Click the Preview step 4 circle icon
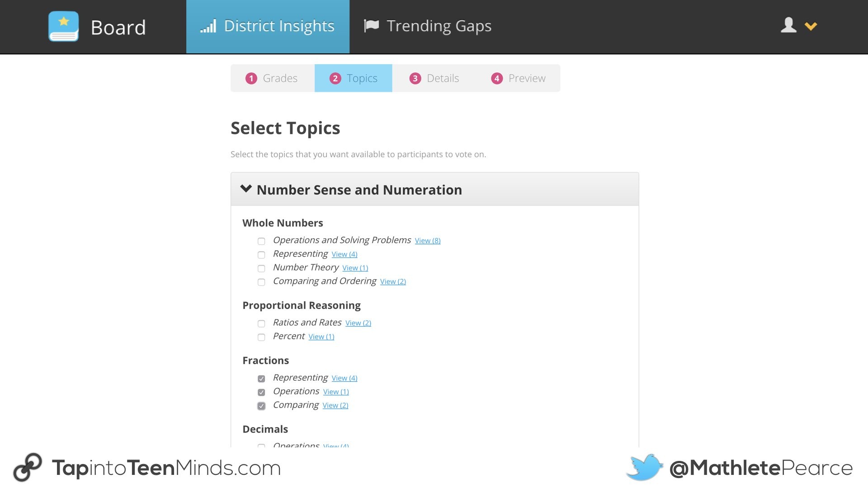 tap(496, 78)
